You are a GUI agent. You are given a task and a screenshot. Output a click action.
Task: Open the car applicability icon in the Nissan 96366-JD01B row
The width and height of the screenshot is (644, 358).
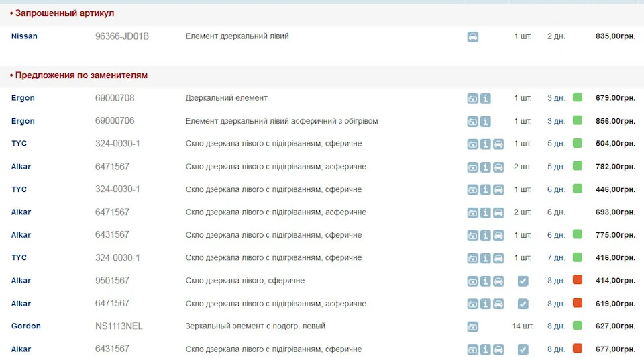(x=473, y=36)
